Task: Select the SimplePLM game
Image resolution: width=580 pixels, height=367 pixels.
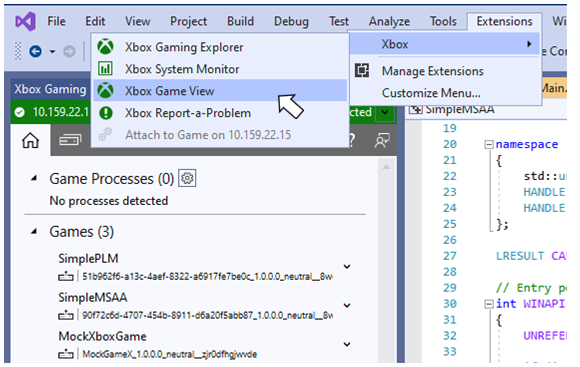Action: (x=88, y=258)
